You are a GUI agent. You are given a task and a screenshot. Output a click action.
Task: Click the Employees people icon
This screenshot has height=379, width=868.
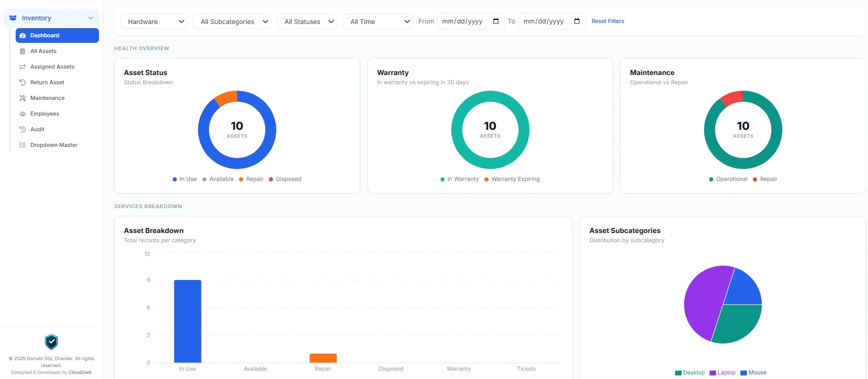pos(23,114)
